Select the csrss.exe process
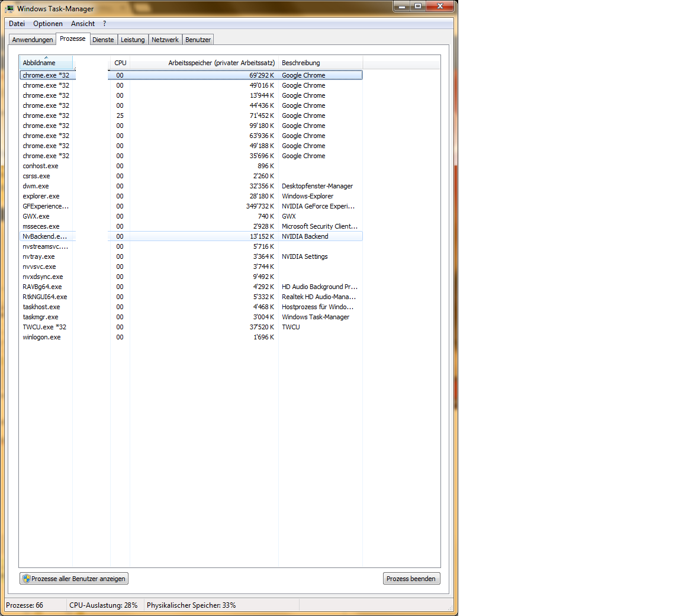Image resolution: width=682 pixels, height=616 pixels. click(x=191, y=176)
